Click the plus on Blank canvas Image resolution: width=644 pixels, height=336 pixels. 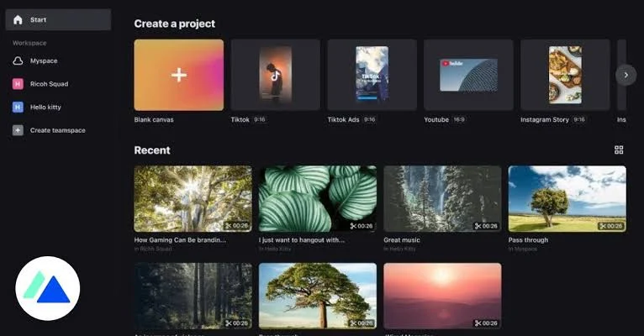click(178, 75)
